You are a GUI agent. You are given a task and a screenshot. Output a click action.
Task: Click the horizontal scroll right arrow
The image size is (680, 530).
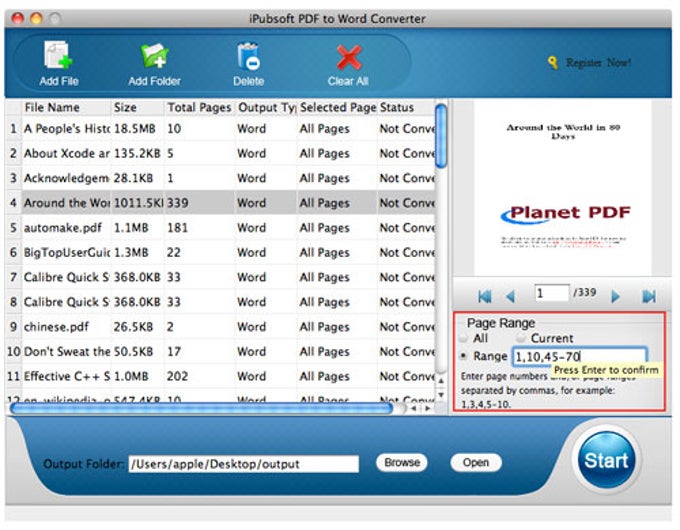coord(428,408)
